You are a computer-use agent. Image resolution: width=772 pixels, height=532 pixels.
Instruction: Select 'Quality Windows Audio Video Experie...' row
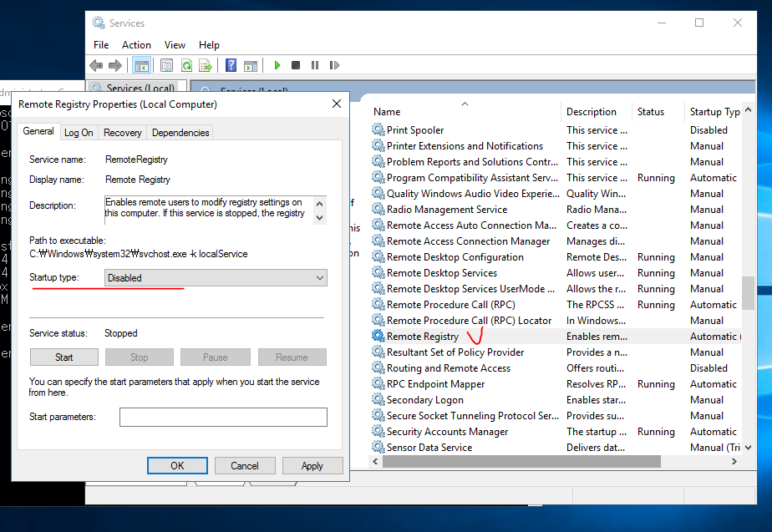tap(556, 194)
